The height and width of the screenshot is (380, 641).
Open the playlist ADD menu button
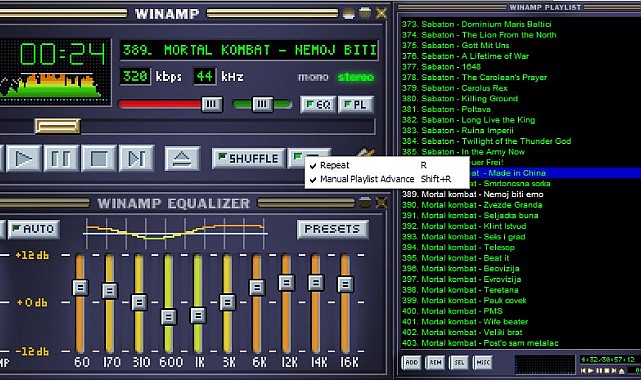[411, 362]
